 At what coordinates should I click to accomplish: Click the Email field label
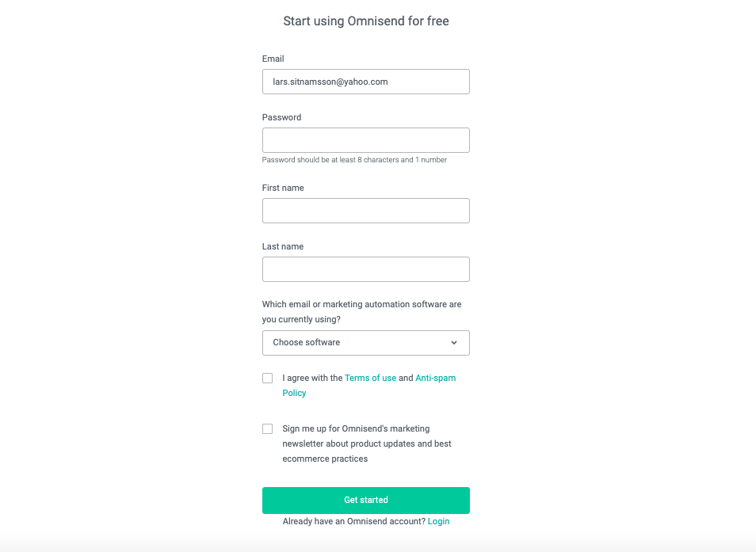(273, 59)
